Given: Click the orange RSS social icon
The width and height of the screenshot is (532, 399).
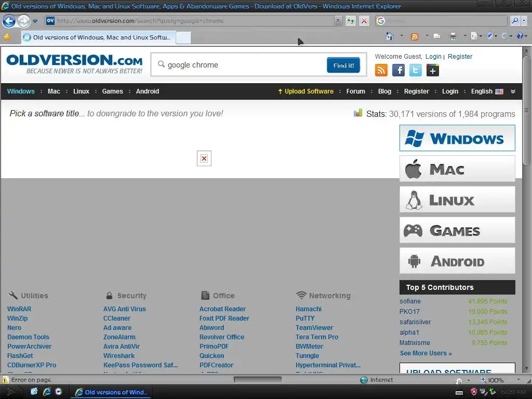Looking at the screenshot, I should click(x=381, y=70).
